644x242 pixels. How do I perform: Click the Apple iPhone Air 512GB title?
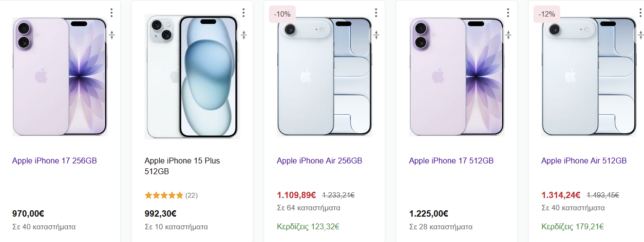pos(584,161)
